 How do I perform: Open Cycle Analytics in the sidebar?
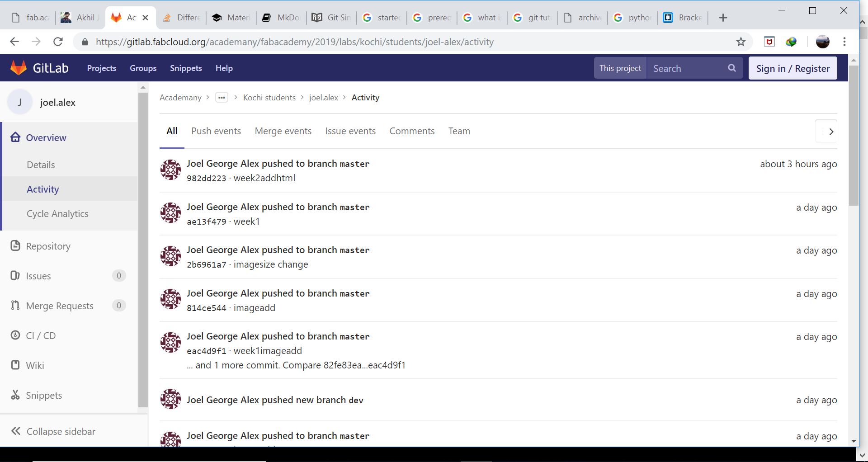[57, 213]
